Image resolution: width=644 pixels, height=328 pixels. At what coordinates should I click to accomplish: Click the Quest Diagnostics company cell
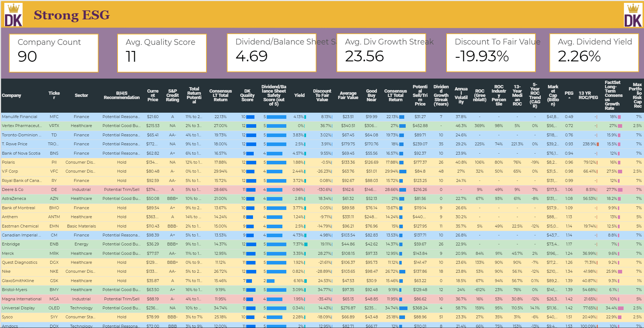click(20, 263)
